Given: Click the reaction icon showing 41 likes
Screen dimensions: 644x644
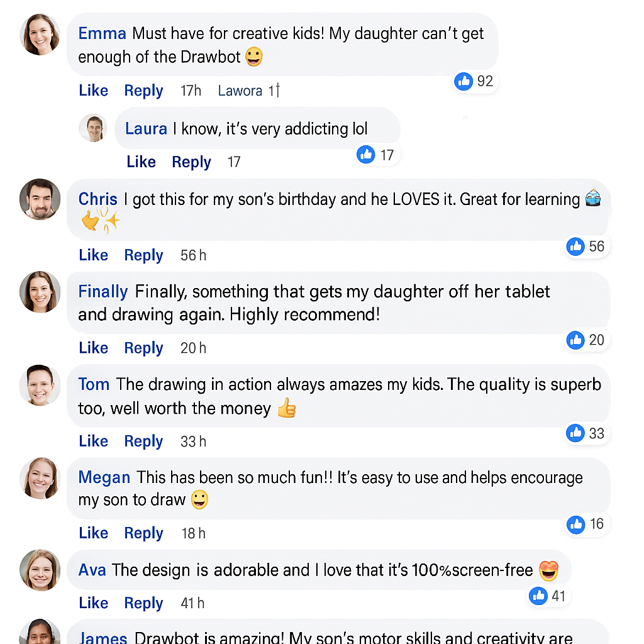Looking at the screenshot, I should (538, 596).
